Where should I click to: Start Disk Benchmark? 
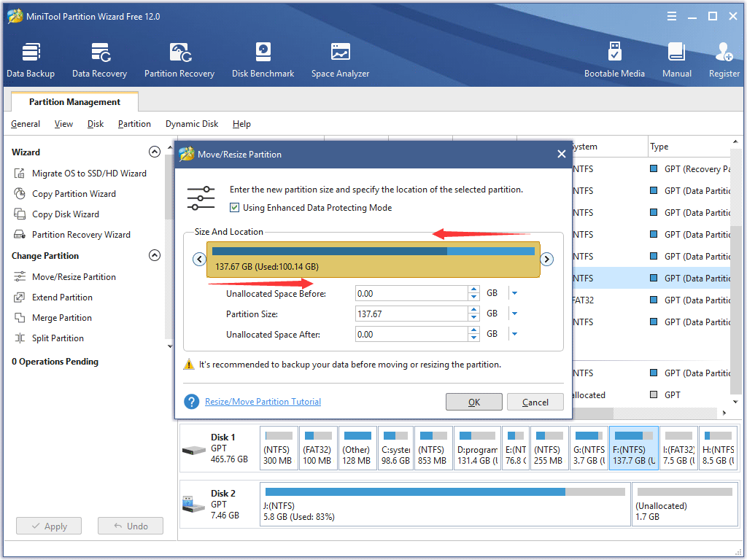263,60
